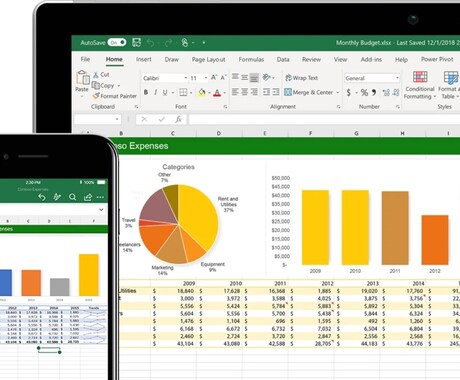Click the Redo arrow in the title bar
Screen dimensions: 460x380
tap(168, 42)
